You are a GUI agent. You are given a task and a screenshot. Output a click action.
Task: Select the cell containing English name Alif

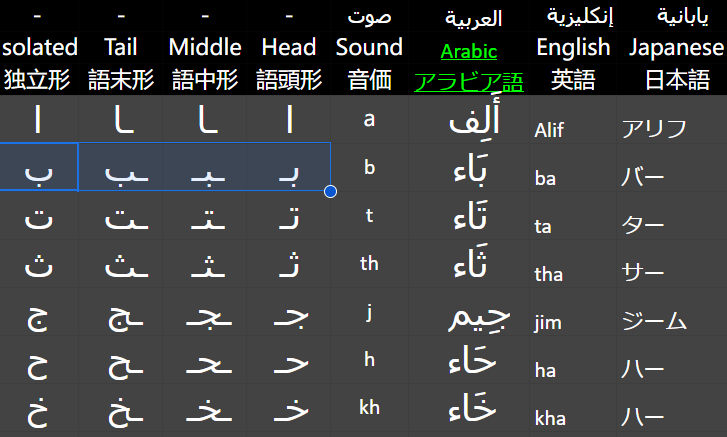[572, 129]
